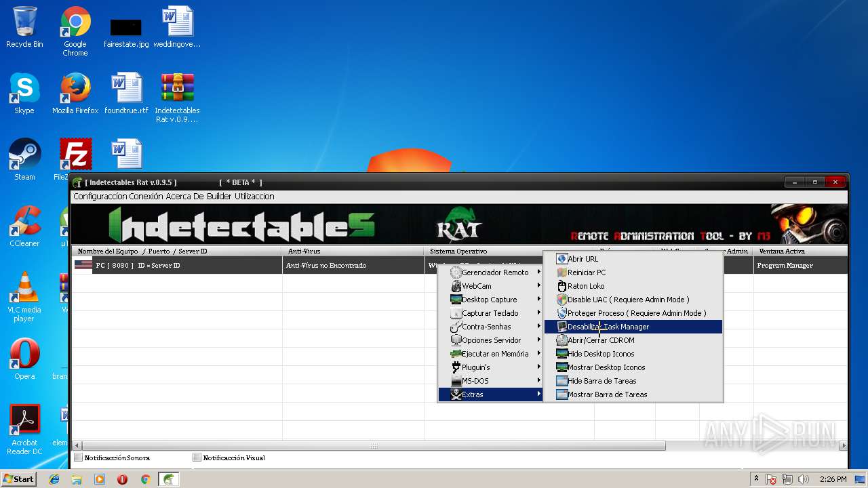Select the fairestate.jpg file icon
This screenshot has height=488, width=868.
pyautogui.click(x=126, y=31)
